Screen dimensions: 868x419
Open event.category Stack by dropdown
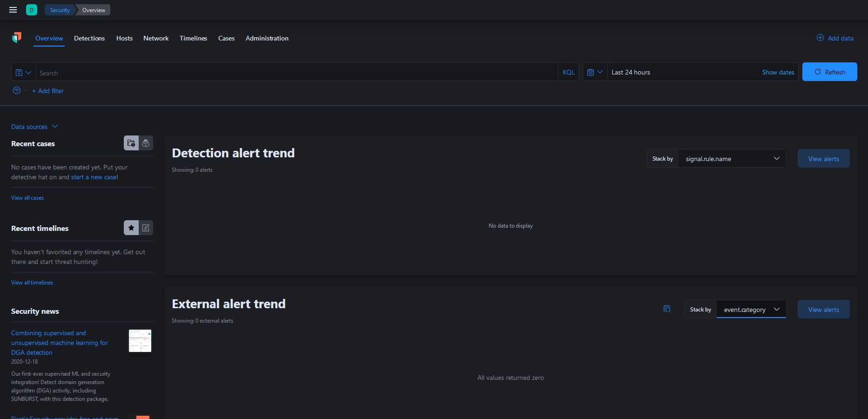pos(751,310)
